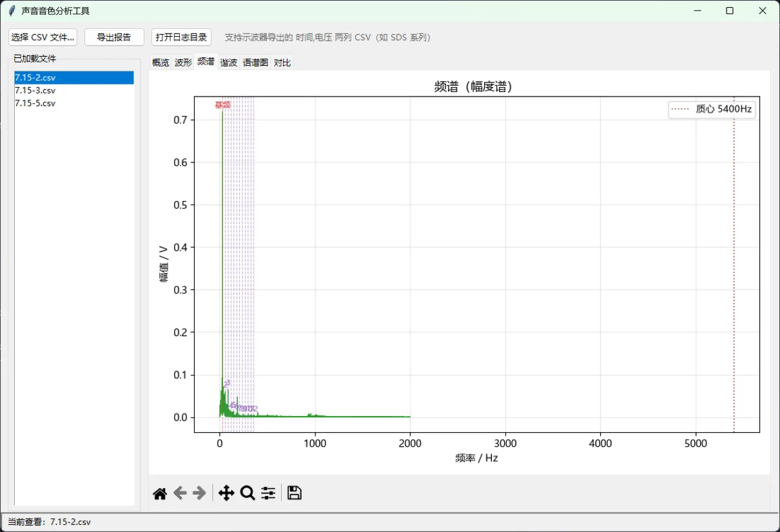780x532 pixels.
Task: Select file 7.15-3.csv in loaded list
Action: click(x=74, y=90)
